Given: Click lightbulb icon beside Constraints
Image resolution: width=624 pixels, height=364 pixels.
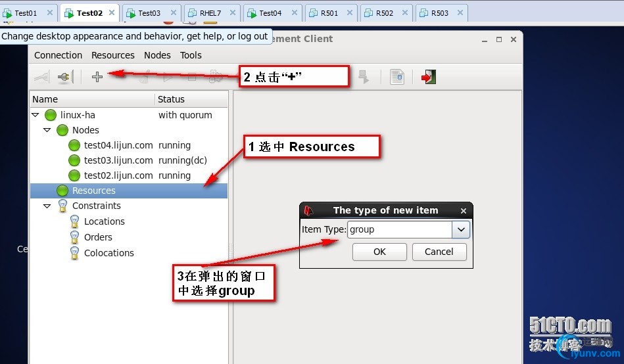Looking at the screenshot, I should click(62, 206).
